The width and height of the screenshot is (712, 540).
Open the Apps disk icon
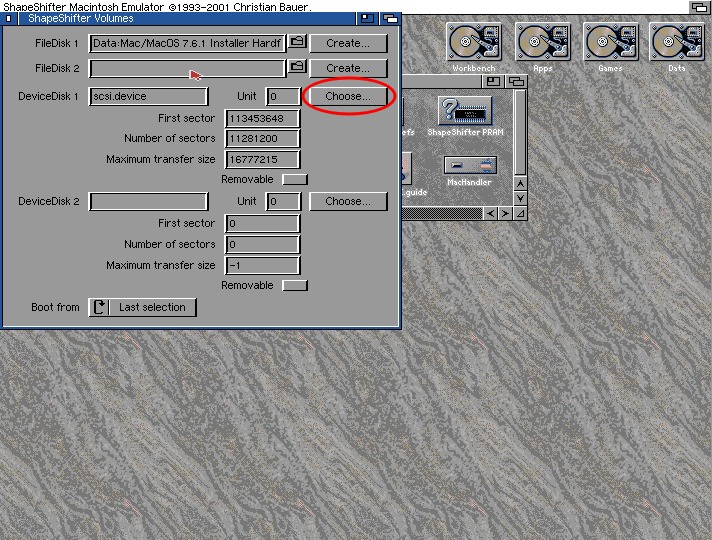[542, 42]
